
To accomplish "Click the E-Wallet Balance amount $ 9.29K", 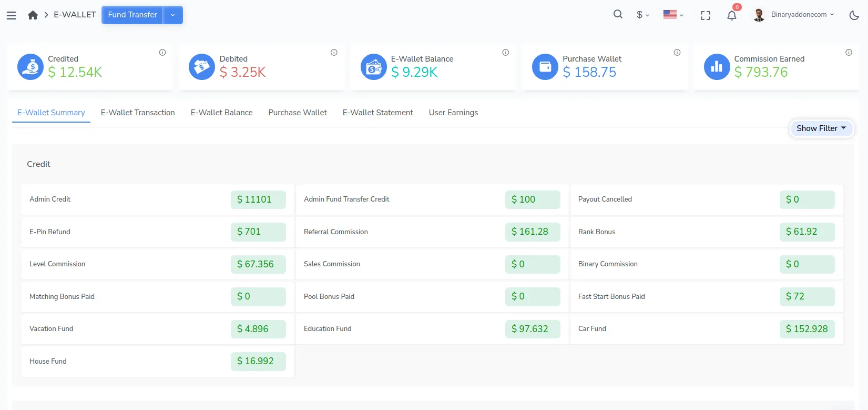I will (x=414, y=72).
